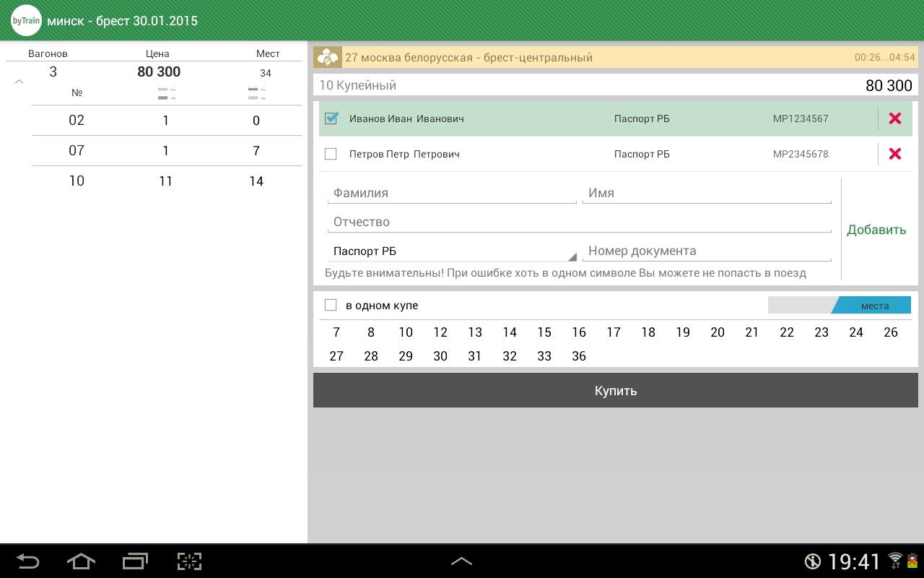Pick seat 20
This screenshot has width=924, height=578.
click(x=718, y=332)
